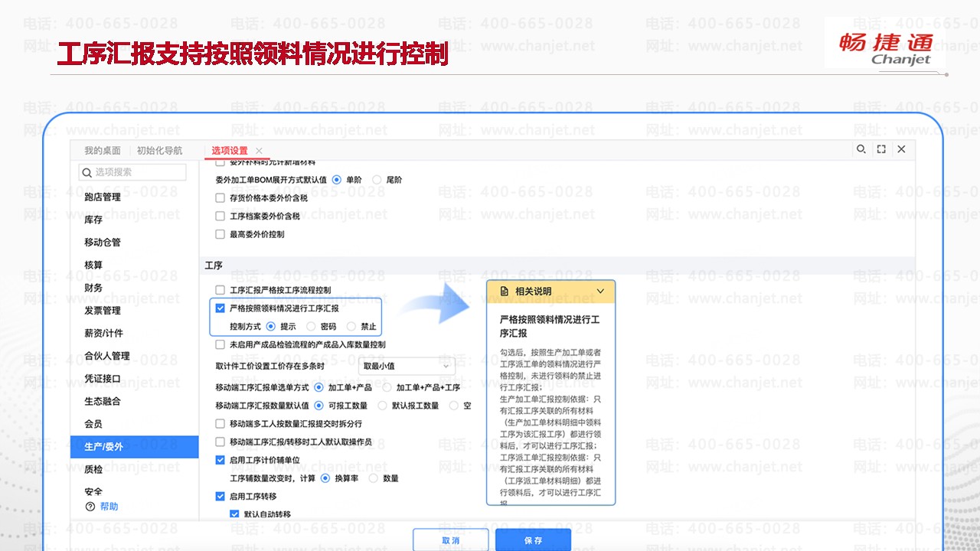The height and width of the screenshot is (551, 980).
Task: Go to the 财务 settings category
Action: (93, 288)
